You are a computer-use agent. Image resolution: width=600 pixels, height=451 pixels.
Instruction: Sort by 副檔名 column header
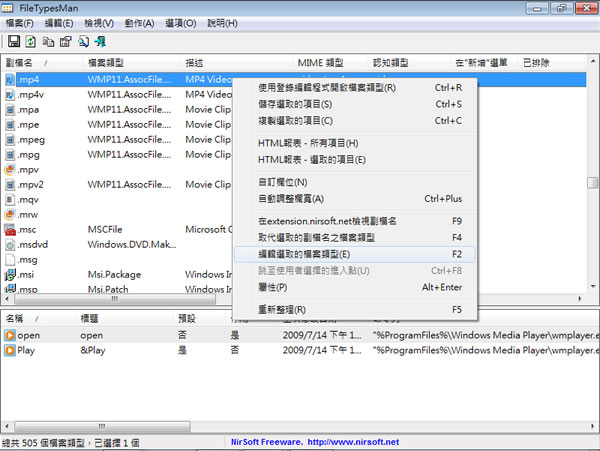pyautogui.click(x=42, y=63)
